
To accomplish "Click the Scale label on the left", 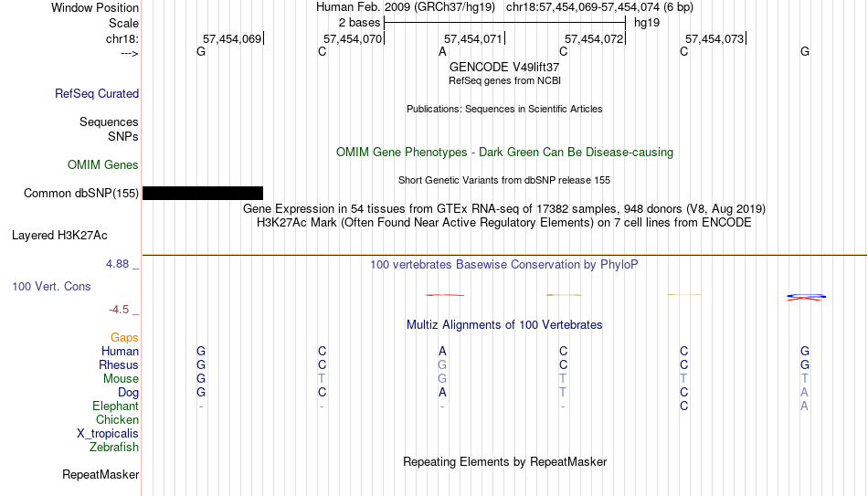I will click(124, 23).
